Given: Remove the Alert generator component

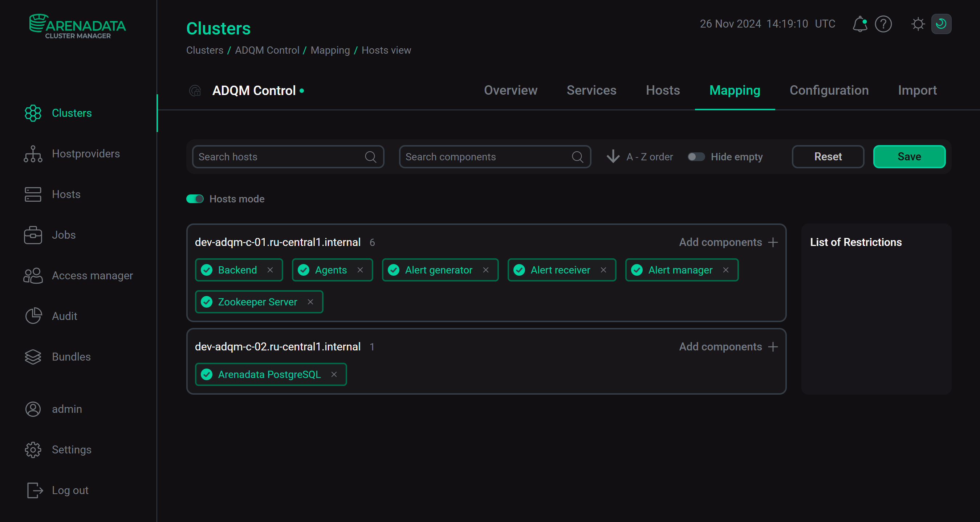Looking at the screenshot, I should tap(486, 270).
